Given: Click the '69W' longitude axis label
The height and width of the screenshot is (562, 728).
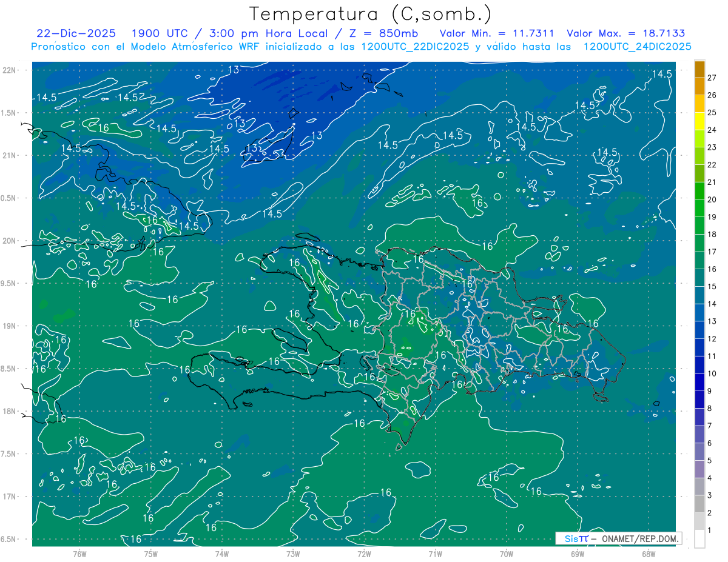Looking at the screenshot, I should coord(578,554).
